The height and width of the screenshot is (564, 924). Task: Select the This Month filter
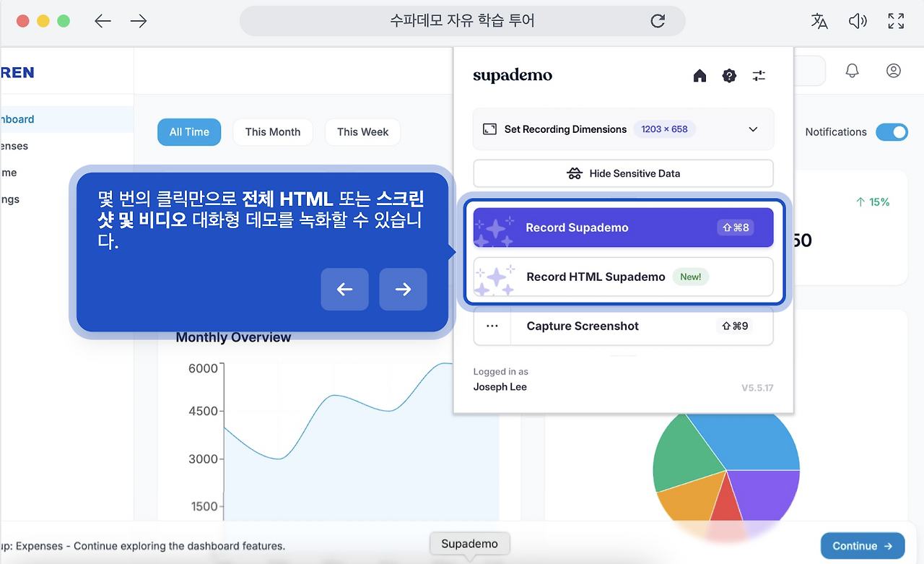pos(273,132)
